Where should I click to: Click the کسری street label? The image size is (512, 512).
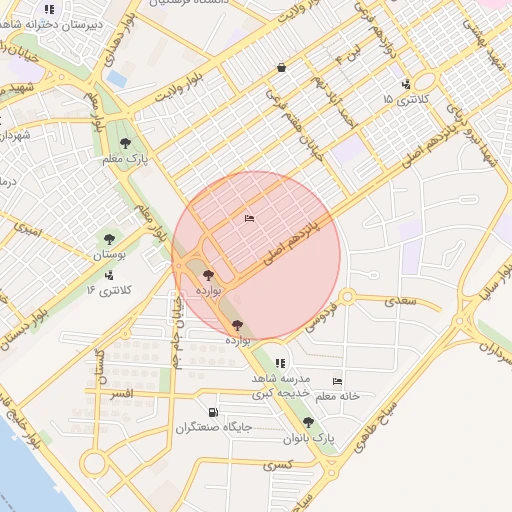coord(278,465)
